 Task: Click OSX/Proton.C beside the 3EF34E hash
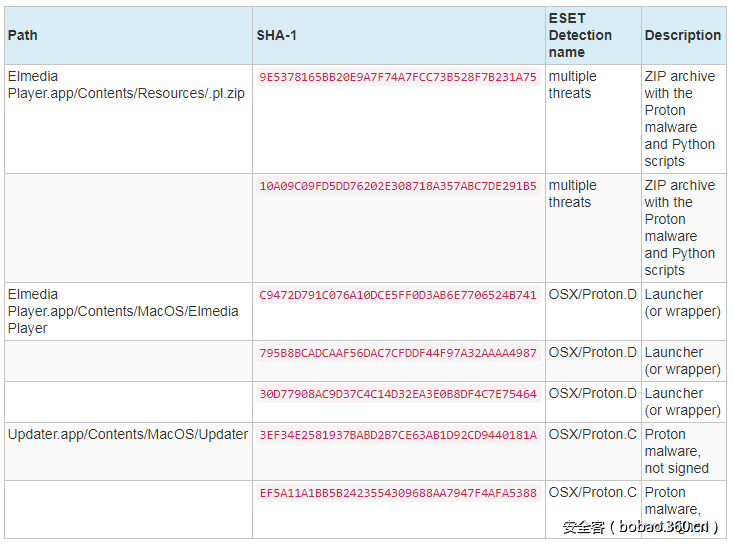coord(592,435)
